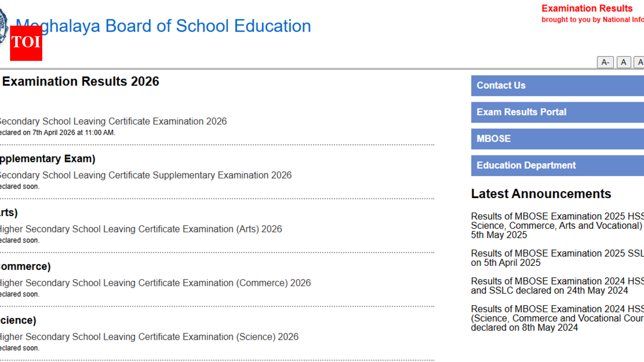Click the 'A' default font size button
644x362 pixels.
[x=624, y=62]
